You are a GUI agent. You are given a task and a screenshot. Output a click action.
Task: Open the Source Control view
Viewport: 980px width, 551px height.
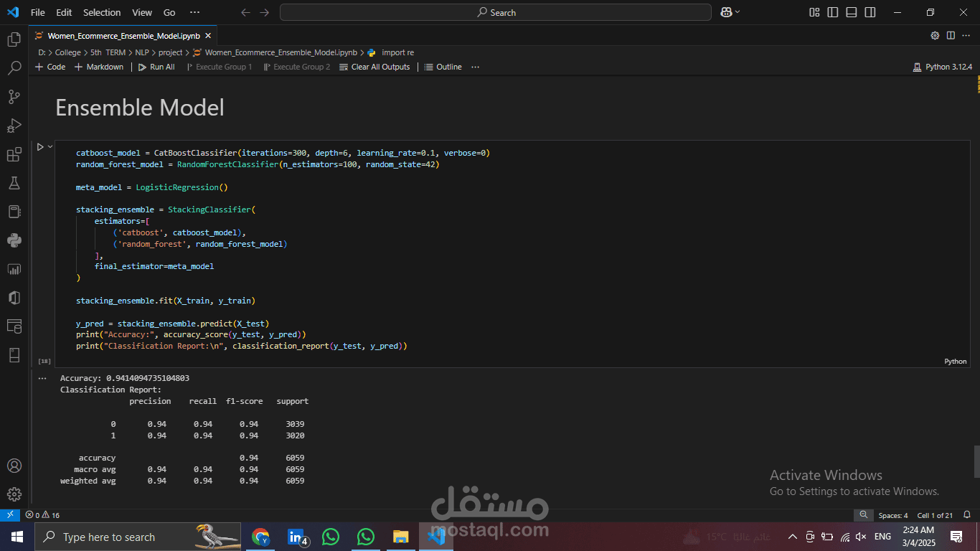(x=14, y=97)
